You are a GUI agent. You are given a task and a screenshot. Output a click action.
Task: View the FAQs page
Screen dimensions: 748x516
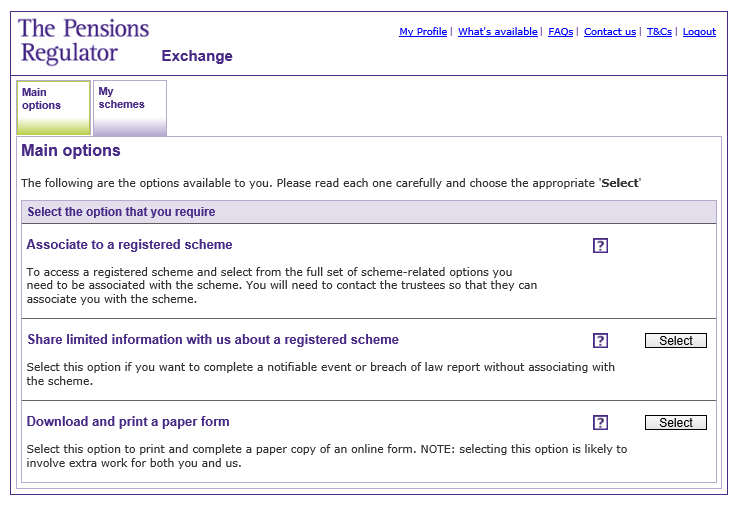point(561,32)
